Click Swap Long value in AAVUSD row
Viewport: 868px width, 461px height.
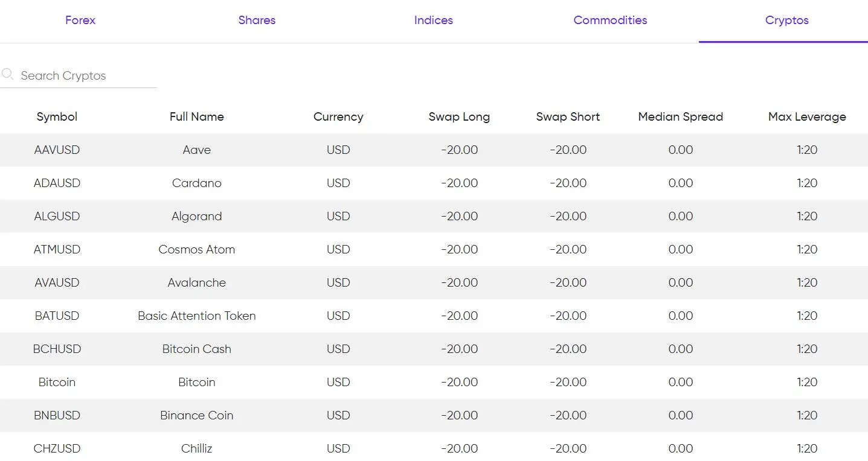coord(459,150)
